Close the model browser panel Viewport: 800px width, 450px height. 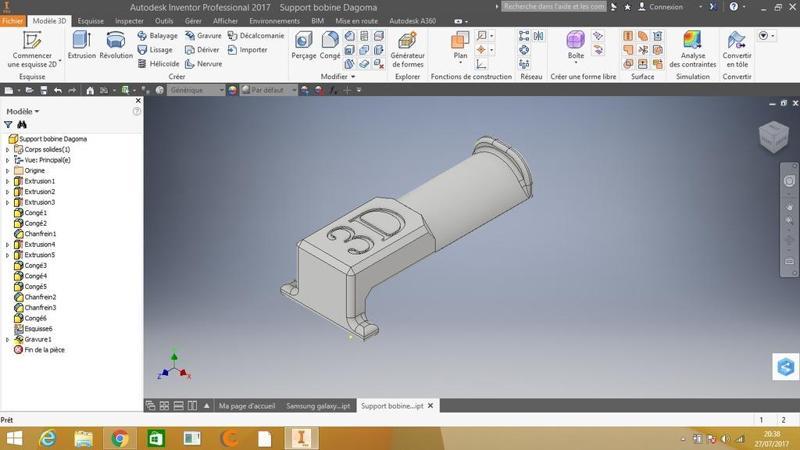pyautogui.click(x=138, y=101)
